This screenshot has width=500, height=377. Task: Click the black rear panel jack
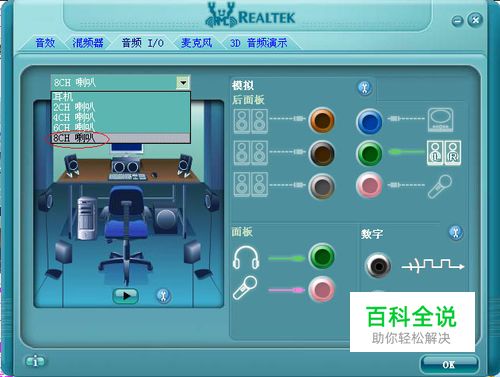pos(322,154)
